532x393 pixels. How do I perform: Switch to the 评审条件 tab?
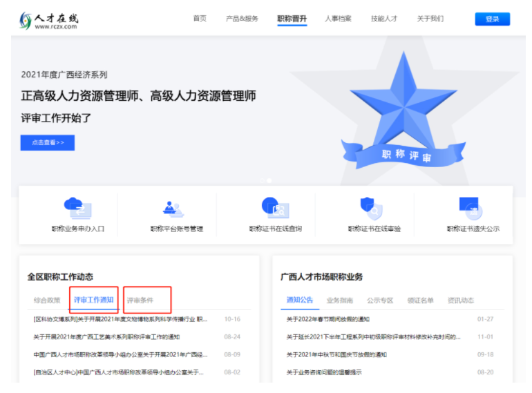[140, 300]
